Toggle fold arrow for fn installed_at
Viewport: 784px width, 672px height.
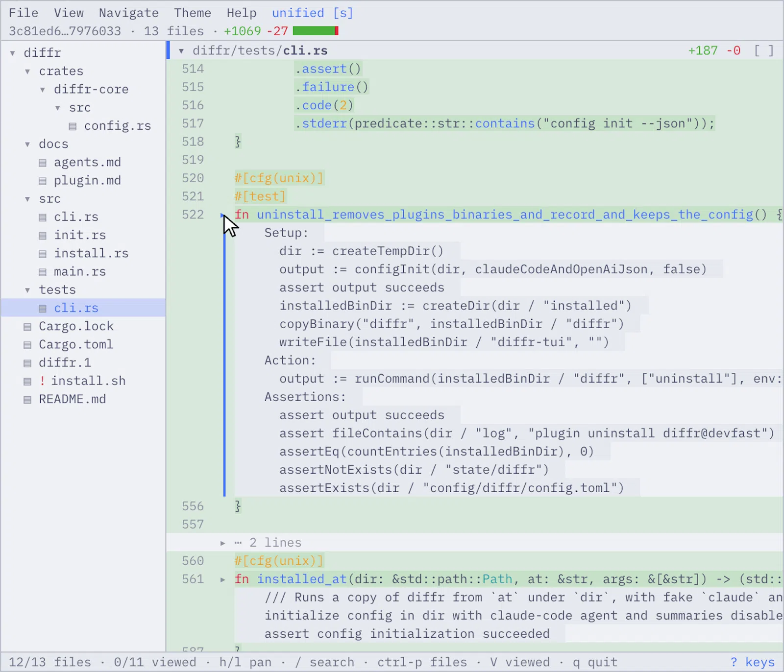[x=223, y=579]
